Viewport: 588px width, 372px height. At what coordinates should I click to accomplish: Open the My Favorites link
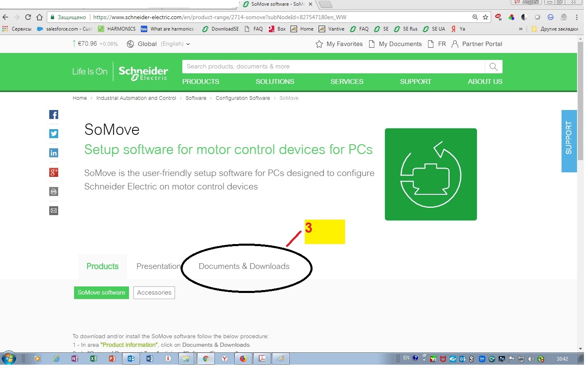click(339, 44)
